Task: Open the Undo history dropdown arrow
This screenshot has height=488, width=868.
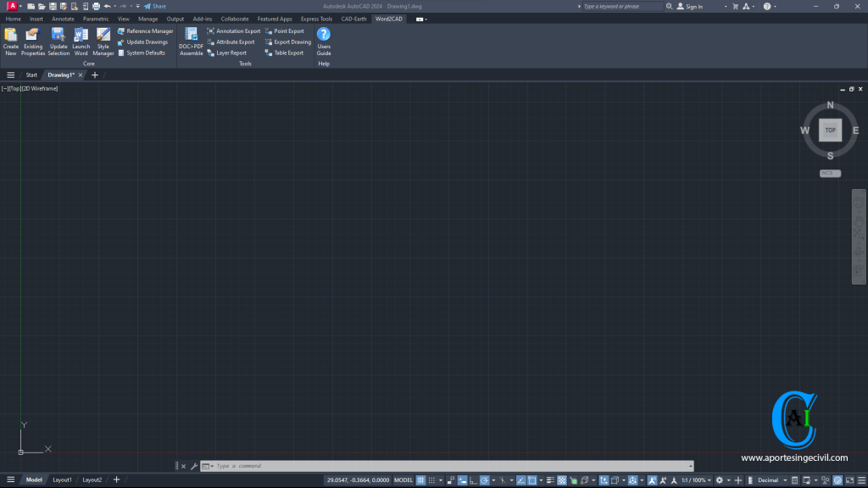Action: 114,6
